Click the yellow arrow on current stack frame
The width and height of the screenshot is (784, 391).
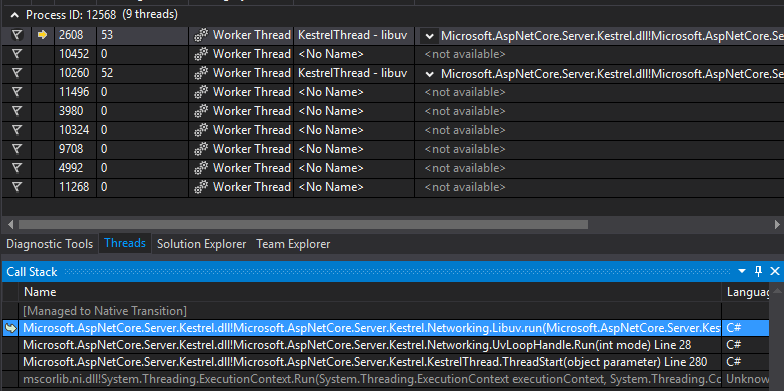10,328
